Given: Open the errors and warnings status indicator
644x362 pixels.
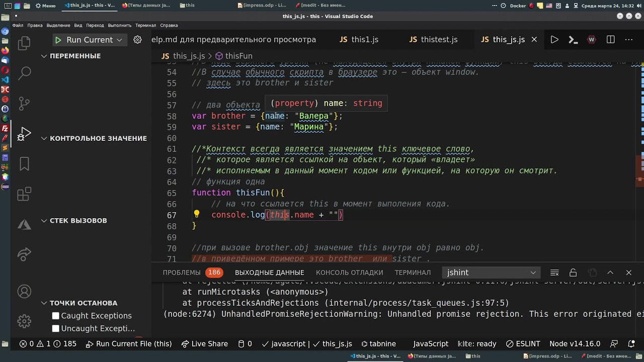Looking at the screenshot, I should click(x=48, y=344).
